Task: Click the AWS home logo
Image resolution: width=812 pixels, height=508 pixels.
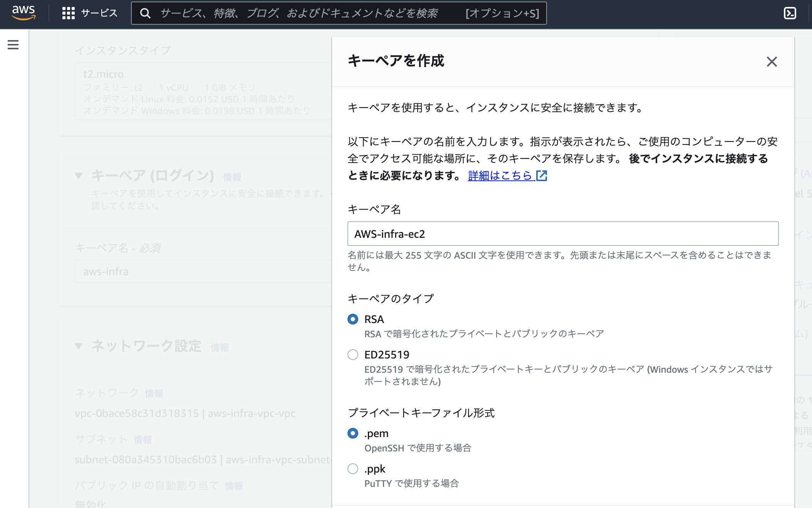Action: coord(23,13)
